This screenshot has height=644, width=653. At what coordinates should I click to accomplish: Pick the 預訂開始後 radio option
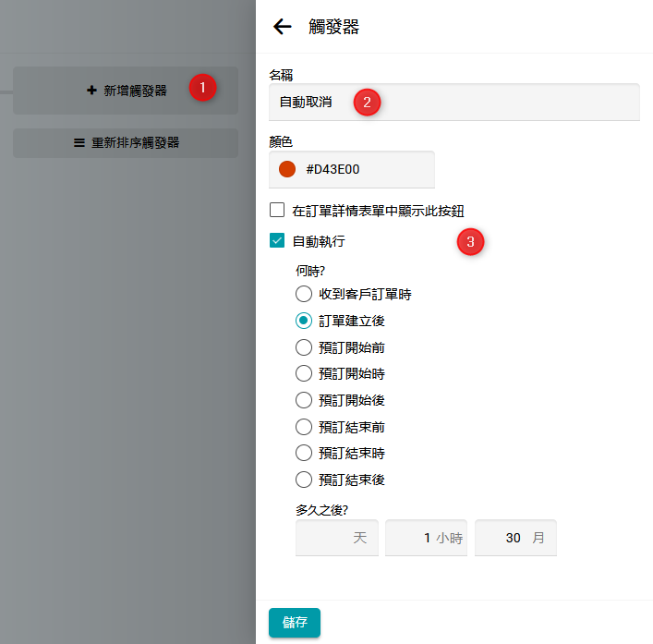303,400
